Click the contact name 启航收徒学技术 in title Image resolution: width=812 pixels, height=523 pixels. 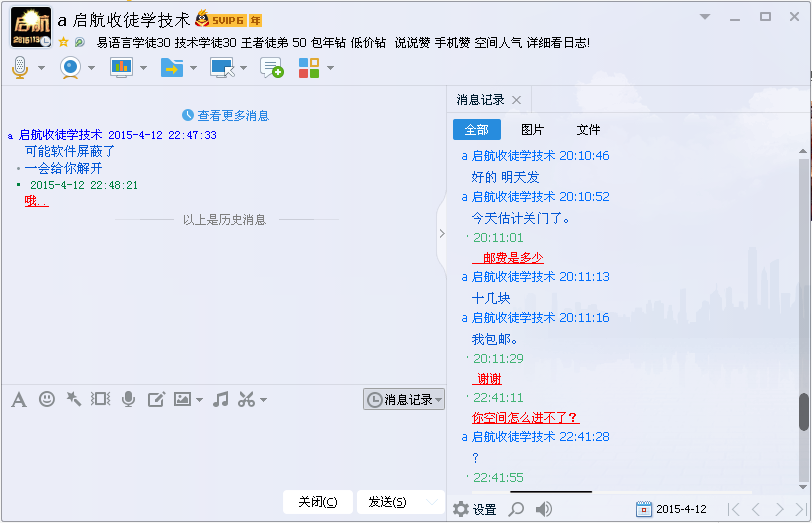132,20
